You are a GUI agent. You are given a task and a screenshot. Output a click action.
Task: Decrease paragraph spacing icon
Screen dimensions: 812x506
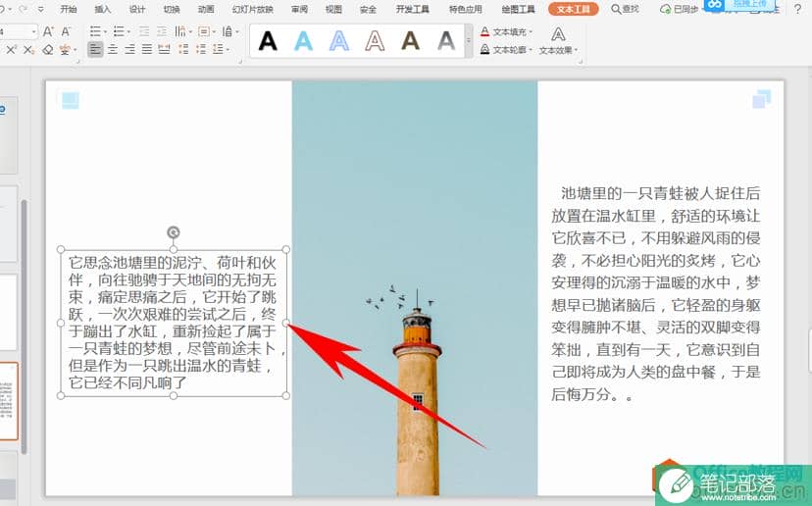pos(201,49)
